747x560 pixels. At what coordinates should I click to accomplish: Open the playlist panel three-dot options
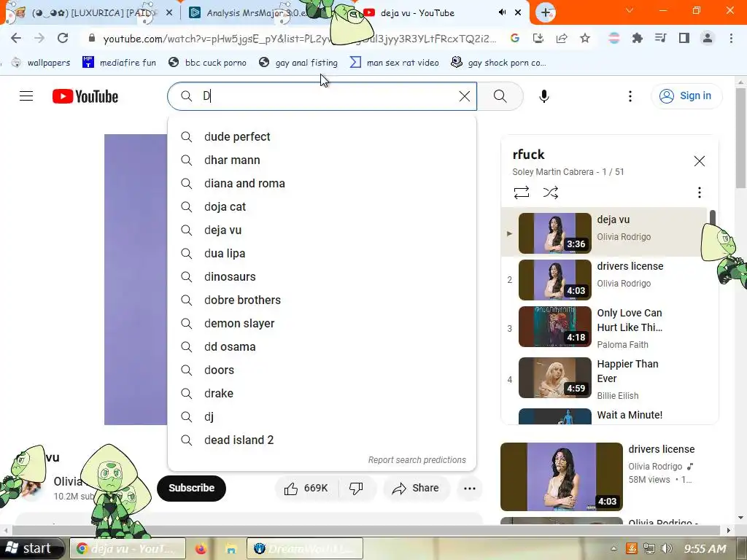[x=700, y=192]
